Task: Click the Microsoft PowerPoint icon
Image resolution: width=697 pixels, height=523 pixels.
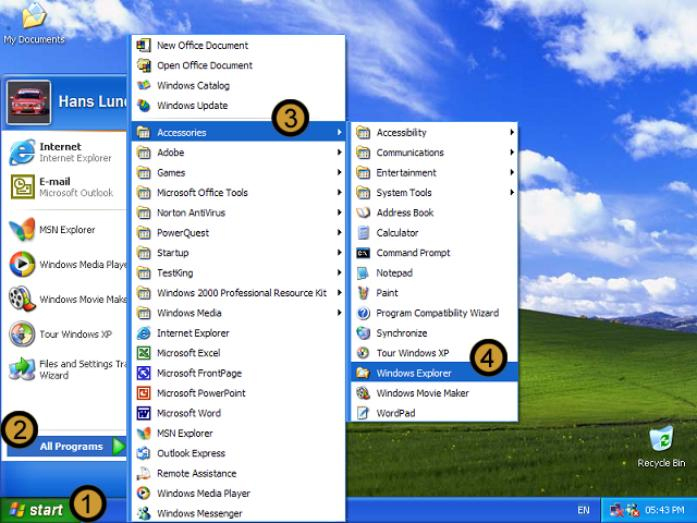Action: click(144, 393)
